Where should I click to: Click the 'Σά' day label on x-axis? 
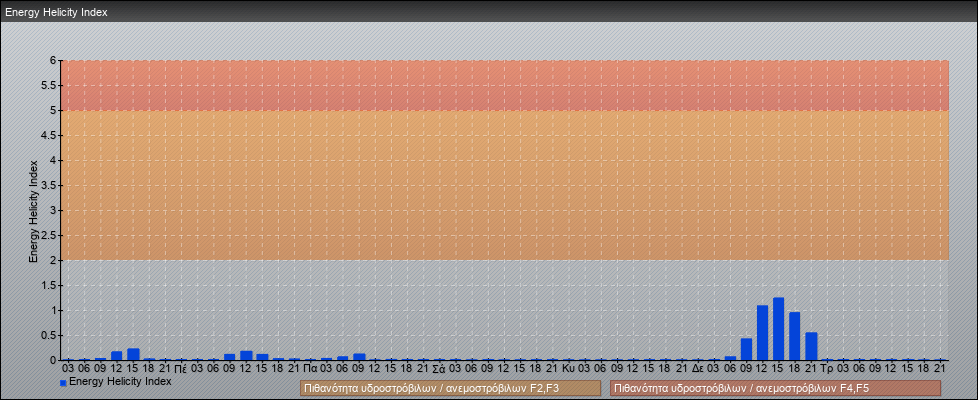(439, 368)
